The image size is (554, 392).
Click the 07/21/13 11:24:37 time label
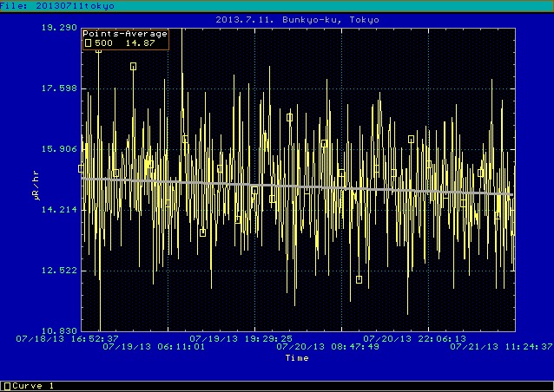click(x=501, y=347)
